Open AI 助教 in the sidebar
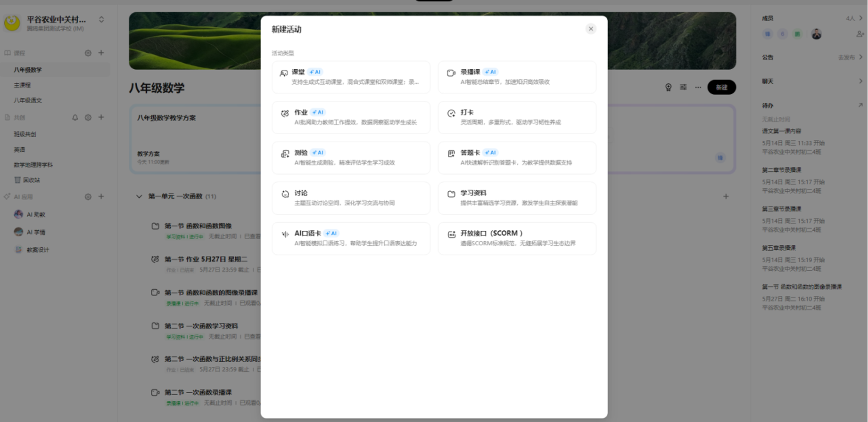Image resolution: width=868 pixels, height=422 pixels. click(35, 214)
